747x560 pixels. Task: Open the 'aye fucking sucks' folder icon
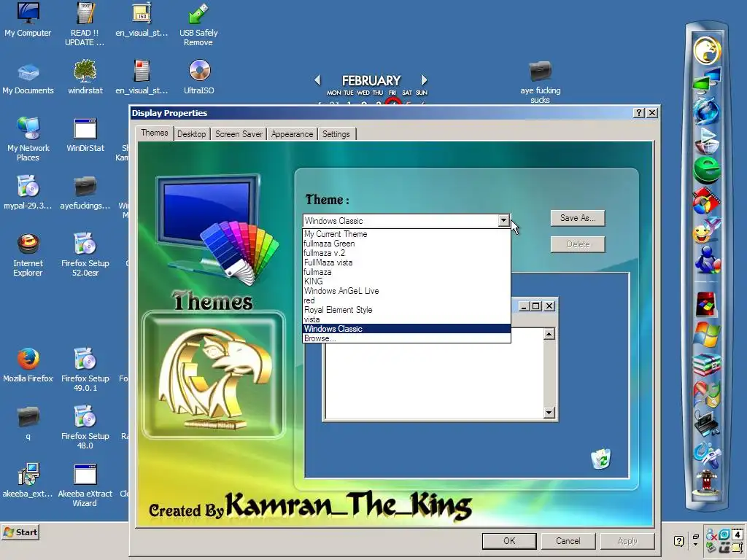point(541,82)
